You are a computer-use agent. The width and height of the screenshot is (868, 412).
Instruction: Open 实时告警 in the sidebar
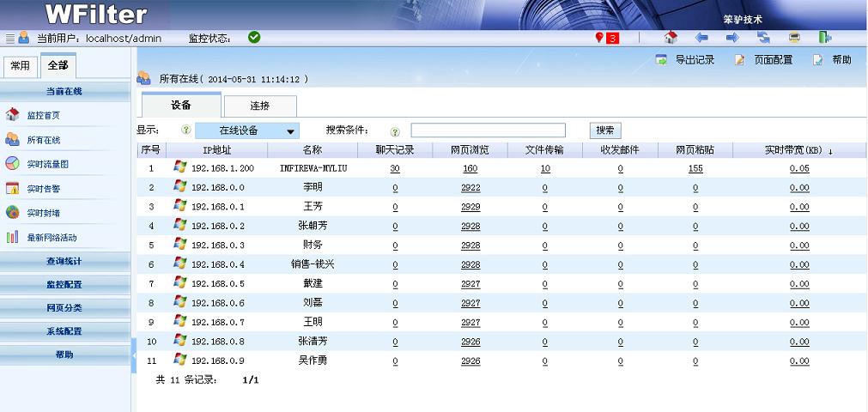[x=43, y=189]
